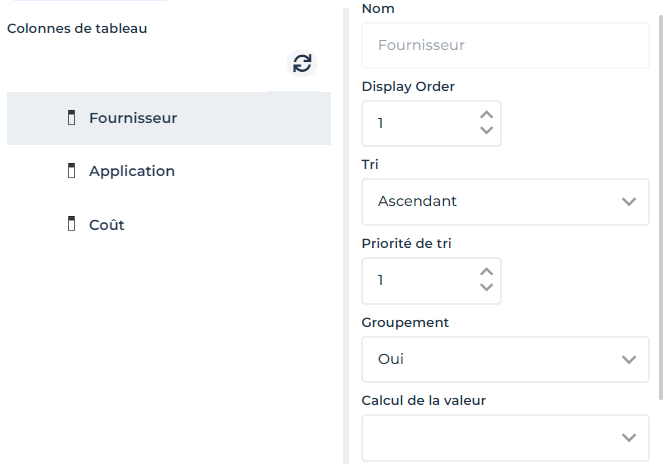Open the Calcul de la valeur dropdown
This screenshot has width=668, height=470.
(x=505, y=437)
